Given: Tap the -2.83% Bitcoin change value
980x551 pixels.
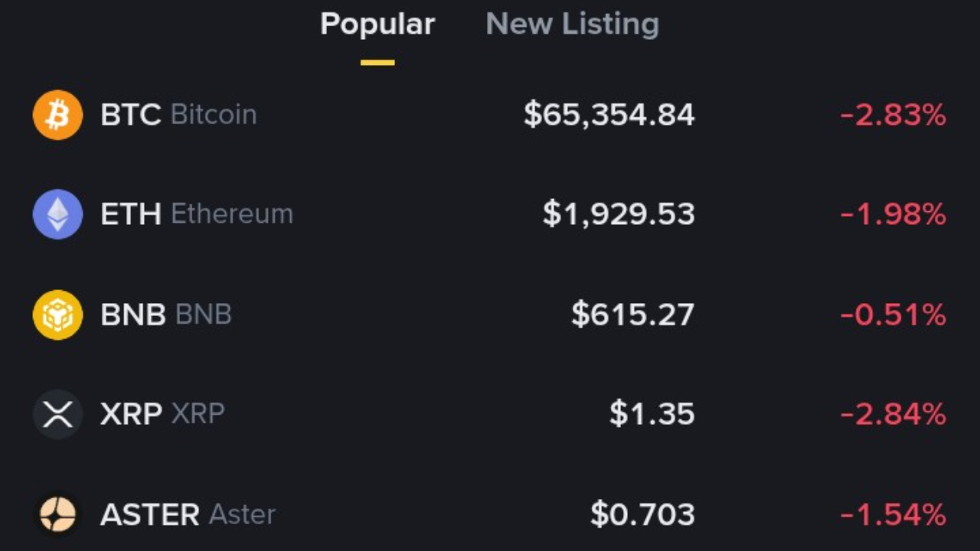Looking at the screenshot, I should pyautogui.click(x=893, y=116).
